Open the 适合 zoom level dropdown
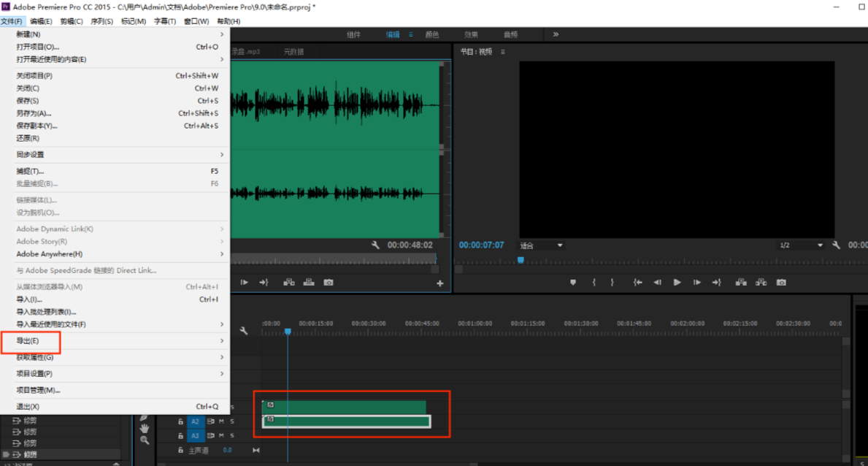868x466 pixels. [541, 245]
